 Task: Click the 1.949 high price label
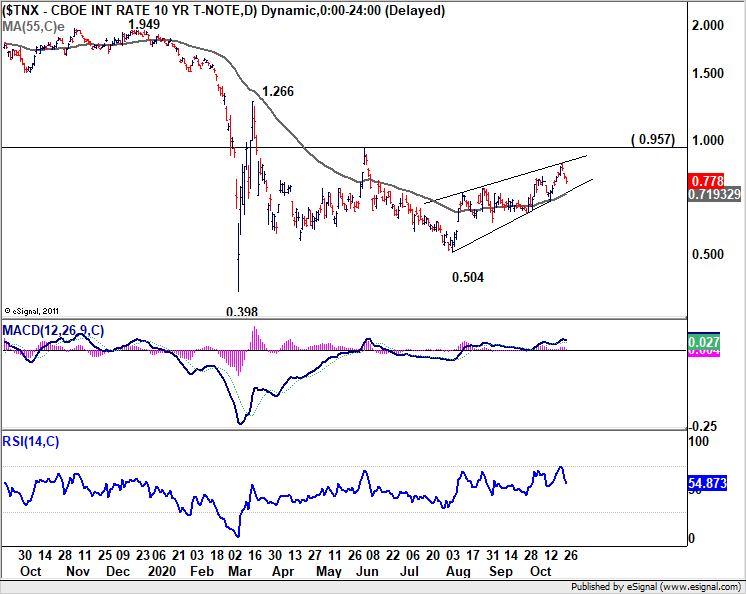[144, 24]
